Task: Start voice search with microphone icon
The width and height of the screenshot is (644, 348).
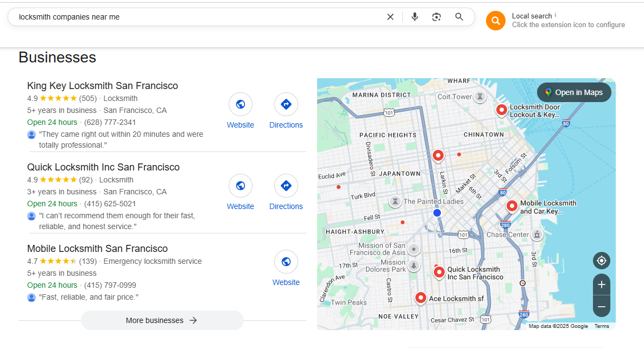Action: (415, 17)
